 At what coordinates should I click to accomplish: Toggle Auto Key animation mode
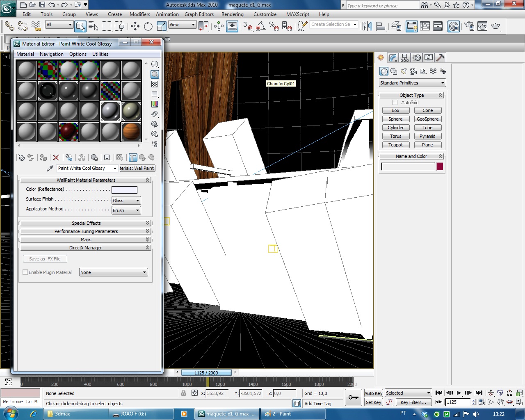click(x=373, y=393)
